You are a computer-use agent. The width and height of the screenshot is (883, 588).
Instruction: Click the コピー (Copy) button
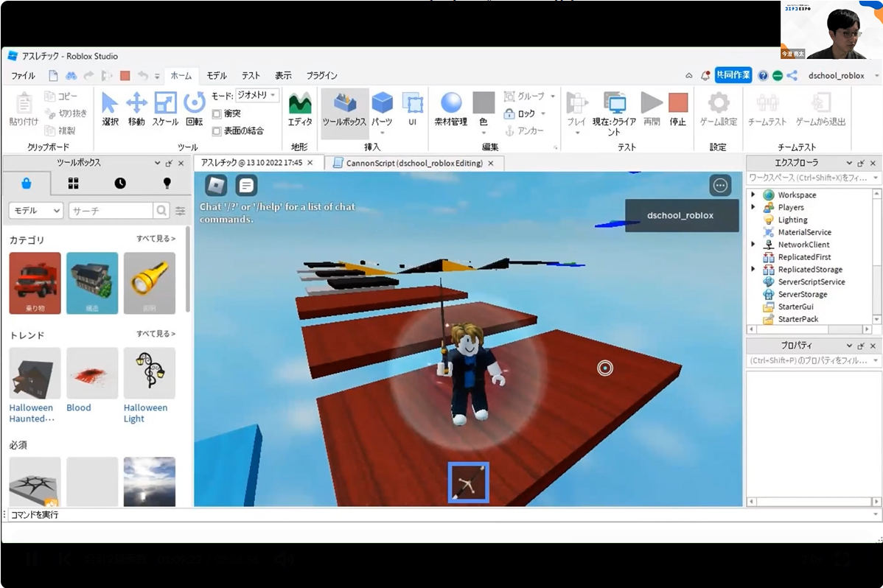(x=61, y=97)
